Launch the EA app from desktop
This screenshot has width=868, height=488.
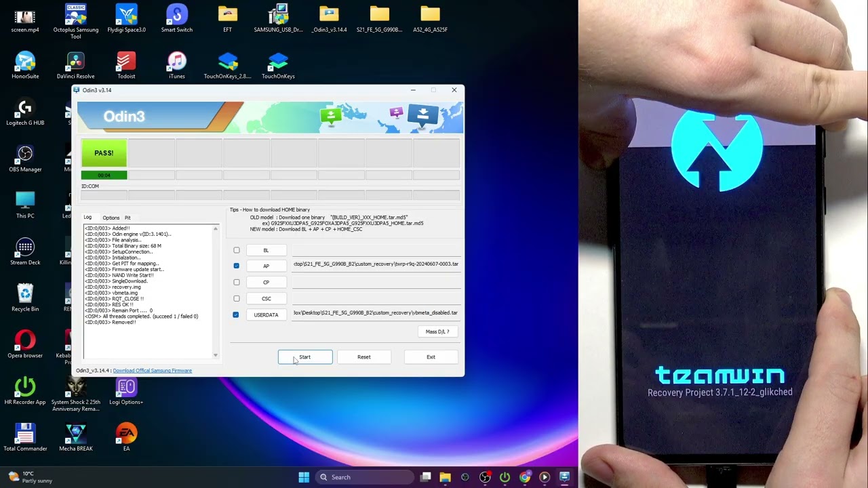coord(126,438)
